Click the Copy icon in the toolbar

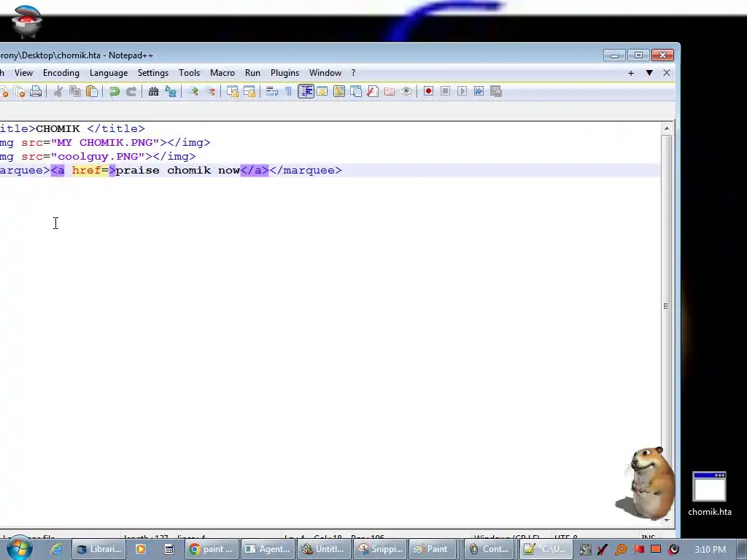[x=75, y=91]
